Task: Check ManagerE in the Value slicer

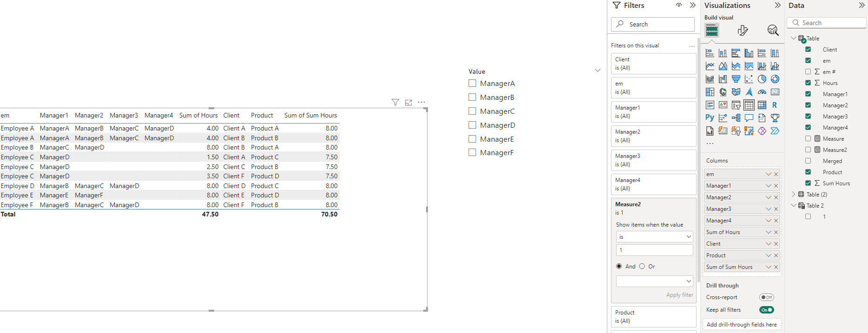Action: click(x=472, y=139)
